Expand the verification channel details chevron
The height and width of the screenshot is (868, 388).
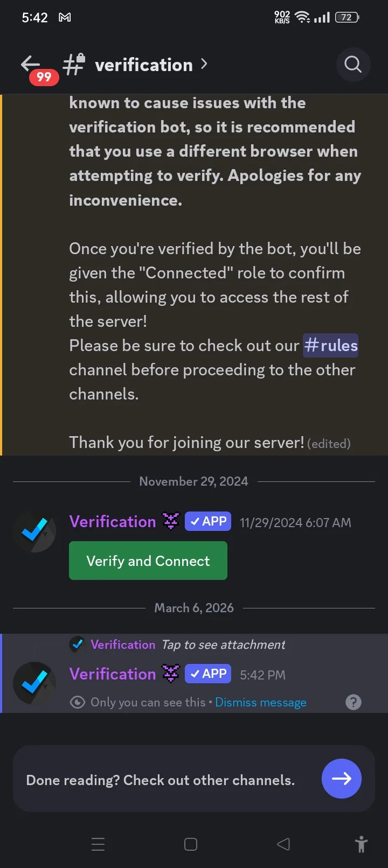(x=204, y=64)
